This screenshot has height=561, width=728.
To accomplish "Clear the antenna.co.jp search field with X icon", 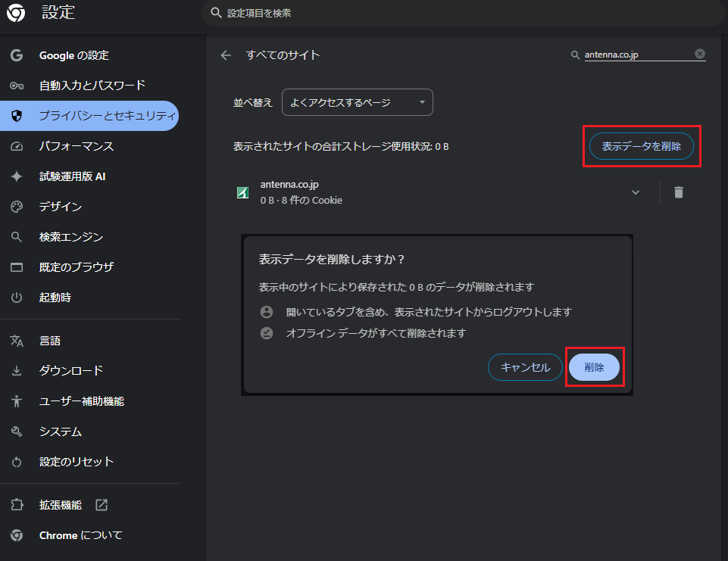I will [x=699, y=55].
